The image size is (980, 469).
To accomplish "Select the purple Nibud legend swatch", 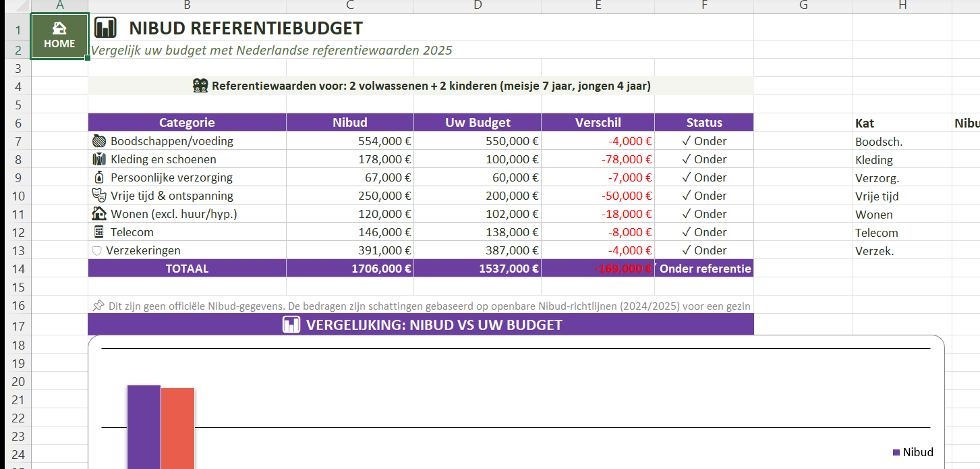I will 896,452.
